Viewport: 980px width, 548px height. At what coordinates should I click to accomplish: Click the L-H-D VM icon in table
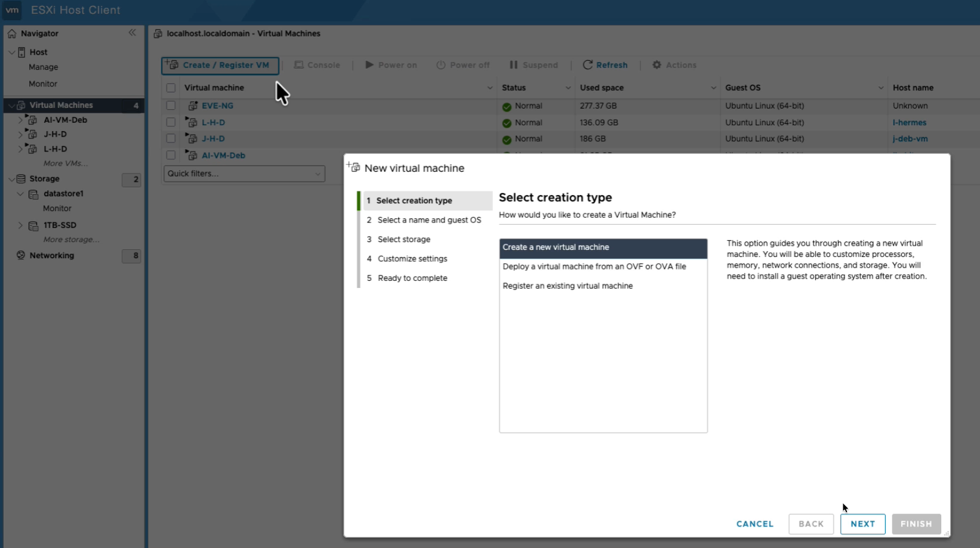coord(192,122)
